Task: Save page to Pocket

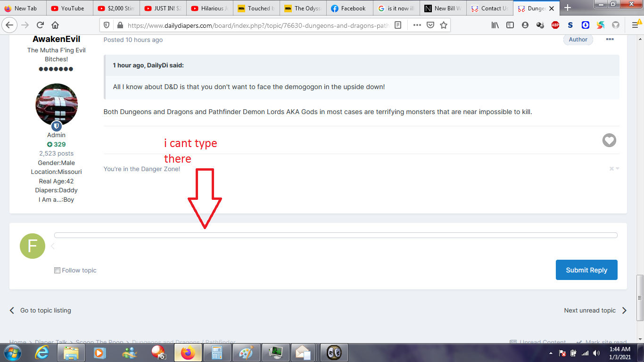Action: [430, 25]
